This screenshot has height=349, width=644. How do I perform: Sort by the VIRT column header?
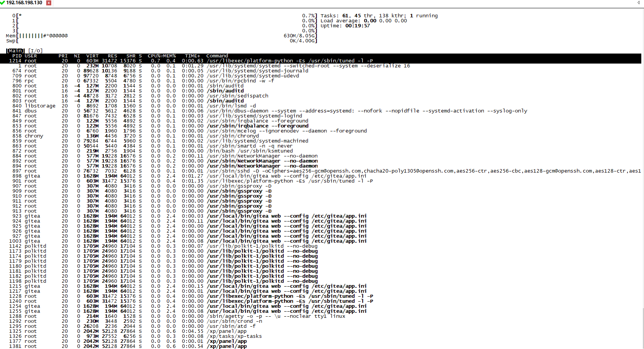pos(92,56)
